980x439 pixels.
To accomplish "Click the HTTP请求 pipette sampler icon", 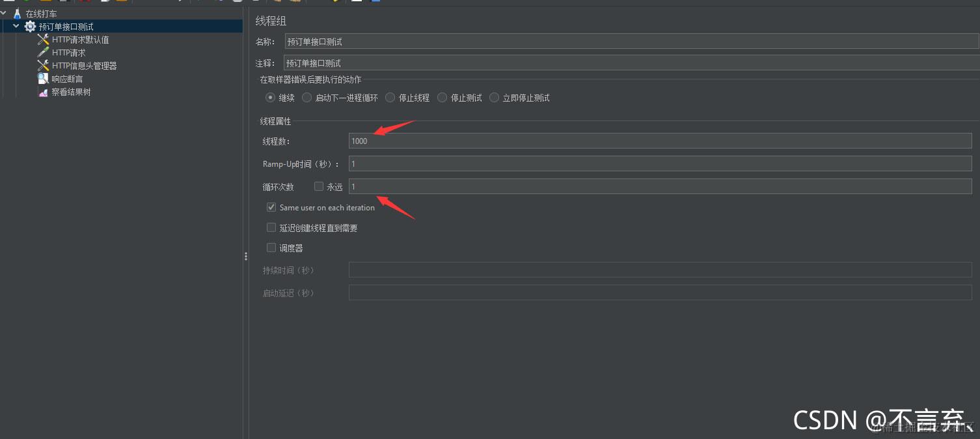I will coord(43,53).
